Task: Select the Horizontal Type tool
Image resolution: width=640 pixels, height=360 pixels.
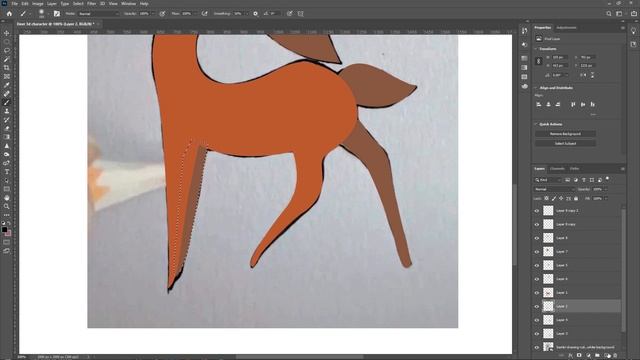Action: (x=7, y=172)
